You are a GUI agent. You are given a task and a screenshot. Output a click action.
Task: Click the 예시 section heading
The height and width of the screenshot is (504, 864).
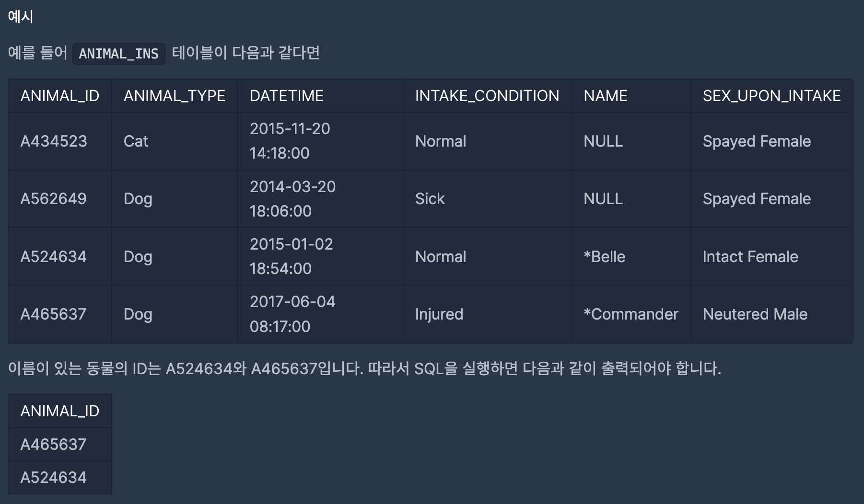point(21,17)
